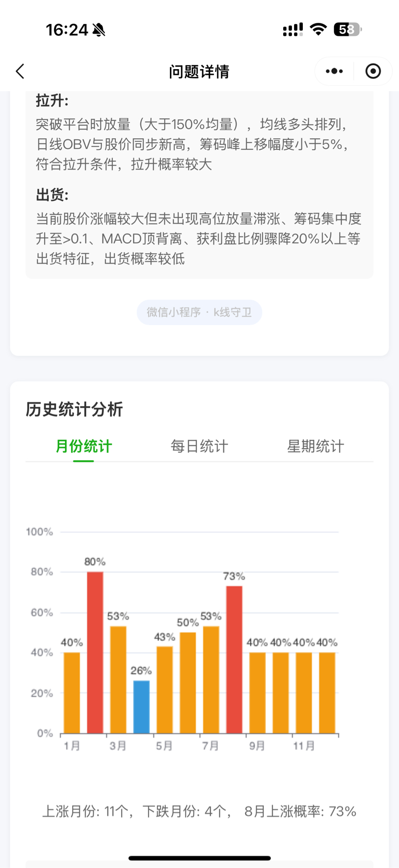Tap the 50% June bar
This screenshot has height=868, width=399.
coord(188,683)
